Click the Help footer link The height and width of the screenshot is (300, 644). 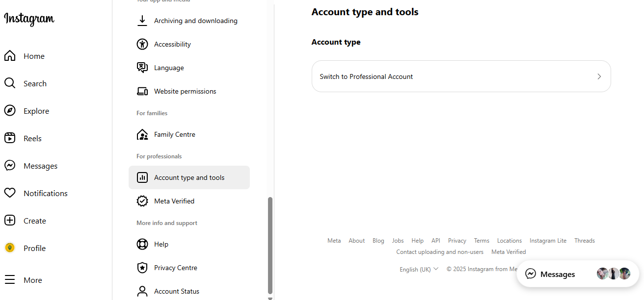pos(418,241)
